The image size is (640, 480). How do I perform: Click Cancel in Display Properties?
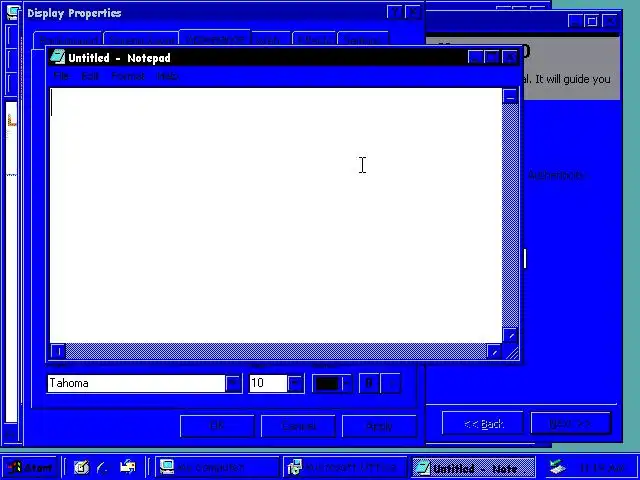point(298,426)
